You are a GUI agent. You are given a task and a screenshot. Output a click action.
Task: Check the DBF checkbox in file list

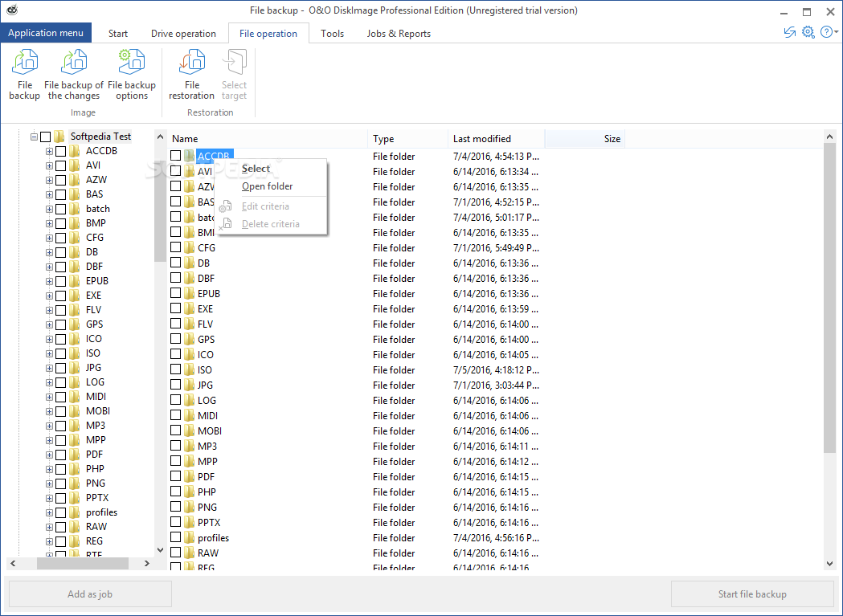[x=176, y=278]
